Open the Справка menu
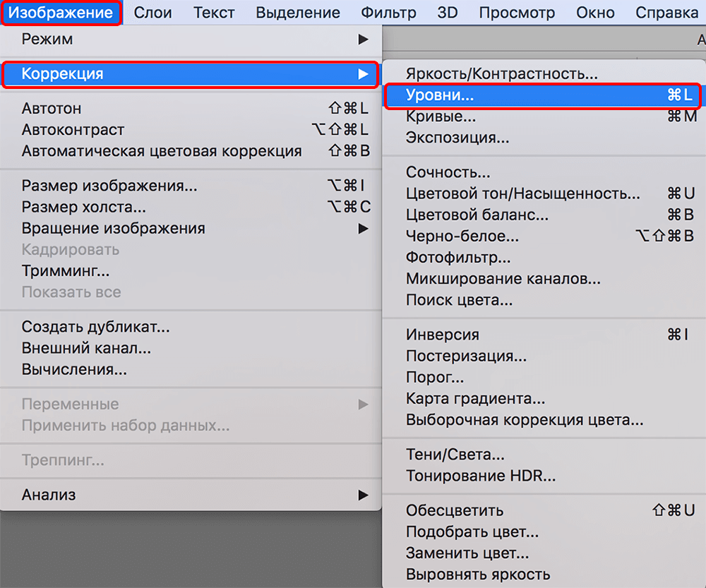The height and width of the screenshot is (588, 706). tap(666, 13)
